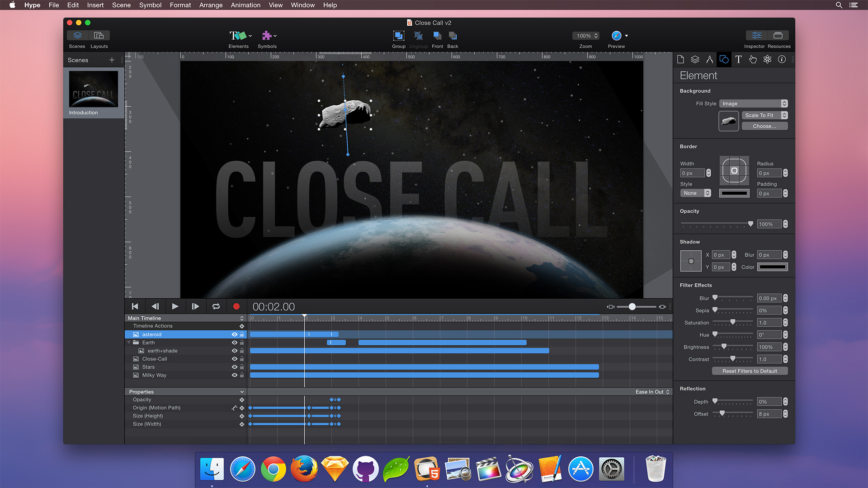Collapse the Earth group disclosure triangle
The image size is (868, 488).
pyautogui.click(x=129, y=343)
